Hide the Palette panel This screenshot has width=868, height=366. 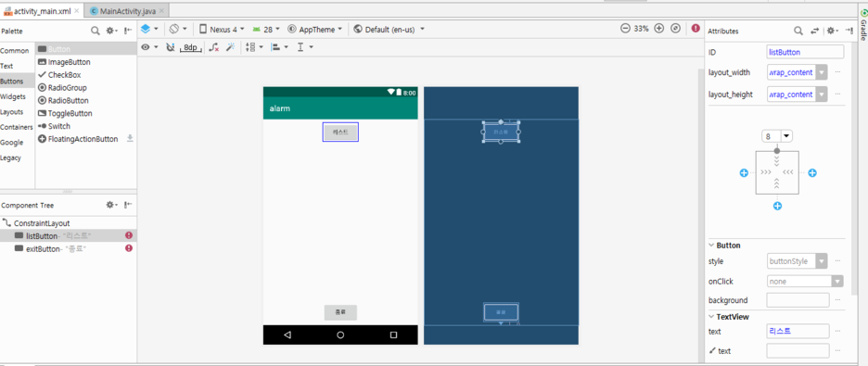click(x=128, y=31)
